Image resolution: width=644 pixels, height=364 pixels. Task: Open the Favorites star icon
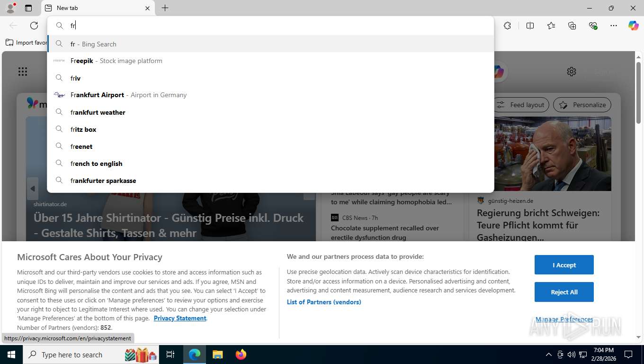[x=551, y=26]
